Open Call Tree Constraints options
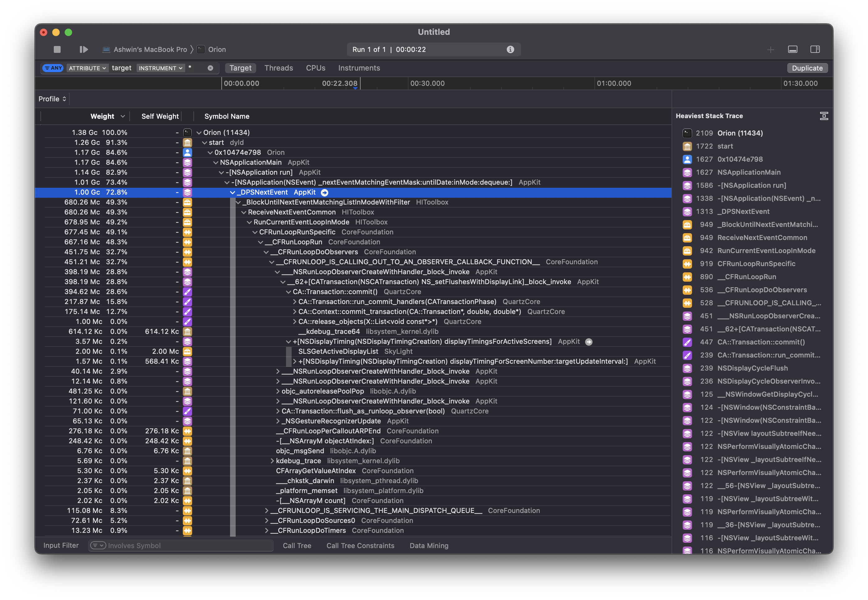The height and width of the screenshot is (600, 868). (x=360, y=546)
